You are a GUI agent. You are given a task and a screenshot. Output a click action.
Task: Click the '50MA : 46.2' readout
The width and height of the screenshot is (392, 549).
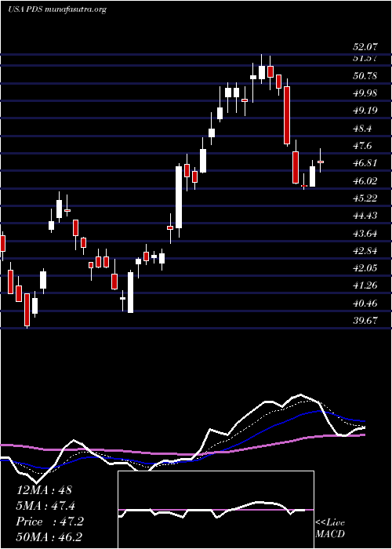(x=49, y=537)
